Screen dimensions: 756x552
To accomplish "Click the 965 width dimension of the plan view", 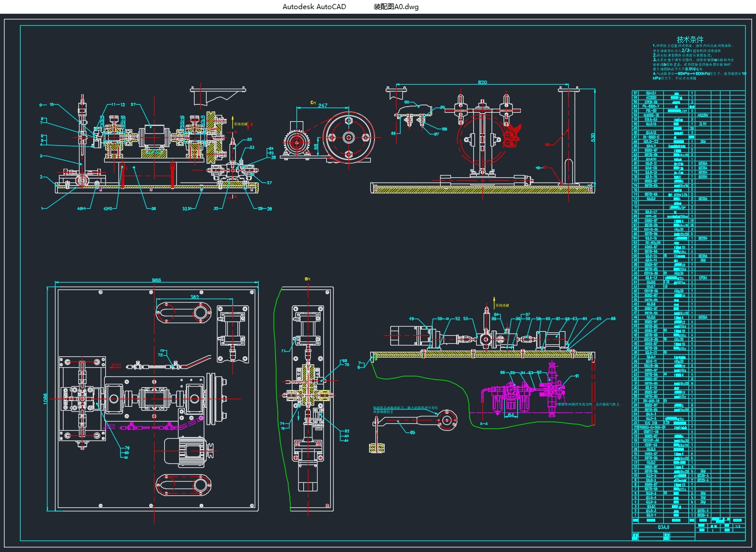I will [156, 280].
